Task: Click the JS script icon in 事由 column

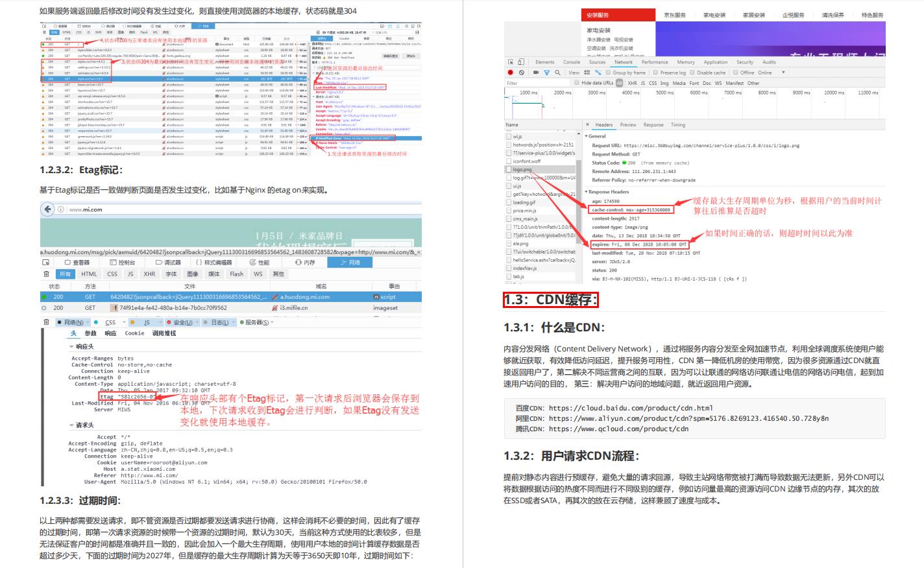Action: pos(376,297)
